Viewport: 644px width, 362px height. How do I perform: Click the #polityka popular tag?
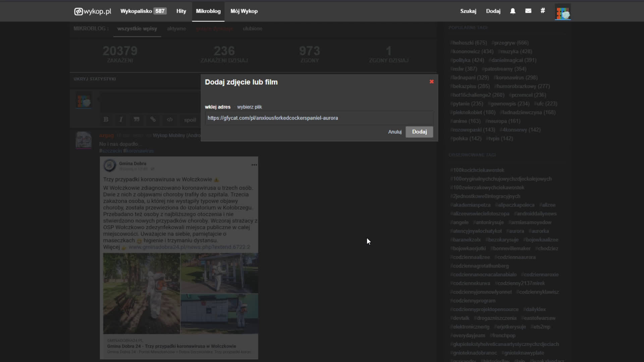coord(467,60)
